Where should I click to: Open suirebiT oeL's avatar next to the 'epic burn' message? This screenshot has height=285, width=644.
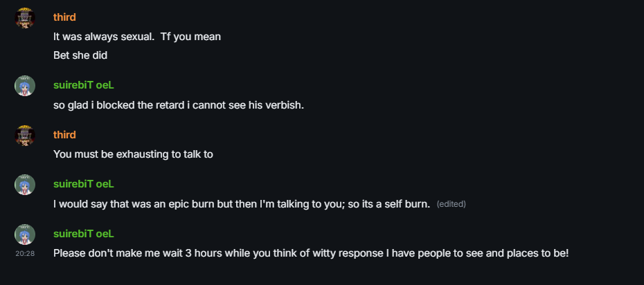tap(25, 185)
